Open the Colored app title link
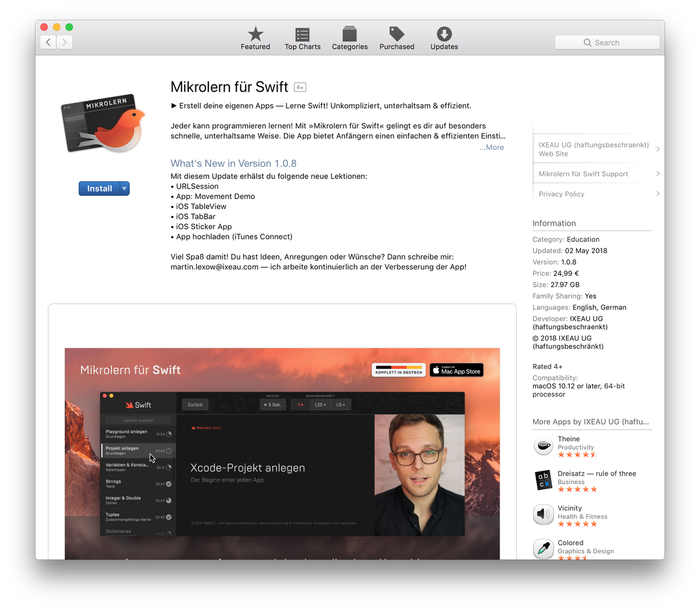 [570, 543]
